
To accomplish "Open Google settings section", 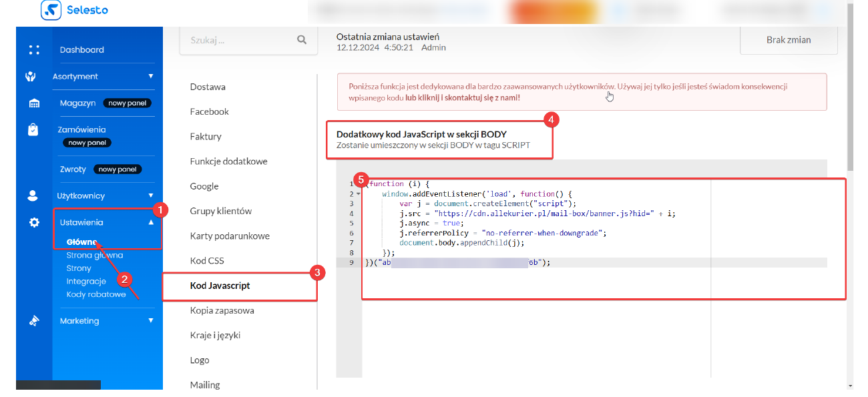I will tap(204, 186).
